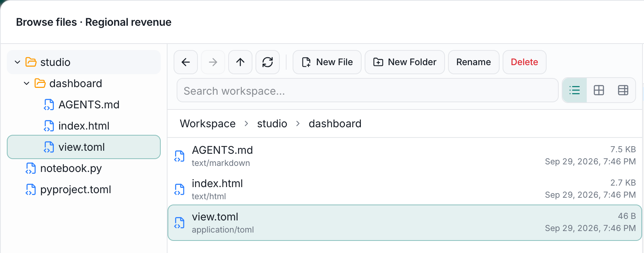Screen dimensions: 644x253
Task: Open index.html in the sidebar tree
Action: click(x=84, y=126)
